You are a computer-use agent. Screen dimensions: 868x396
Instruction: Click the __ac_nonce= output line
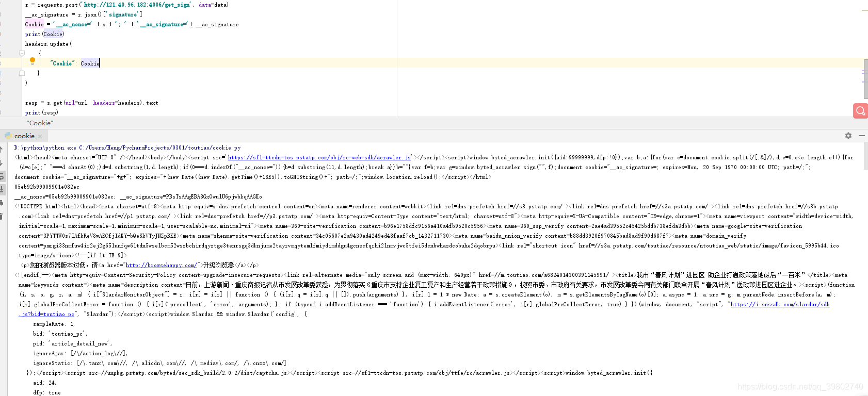click(138, 196)
